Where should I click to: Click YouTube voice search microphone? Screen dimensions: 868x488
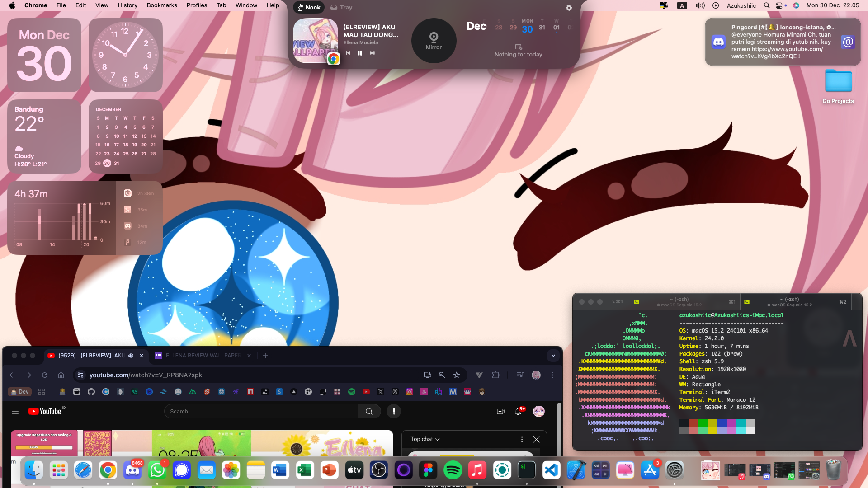pyautogui.click(x=394, y=411)
